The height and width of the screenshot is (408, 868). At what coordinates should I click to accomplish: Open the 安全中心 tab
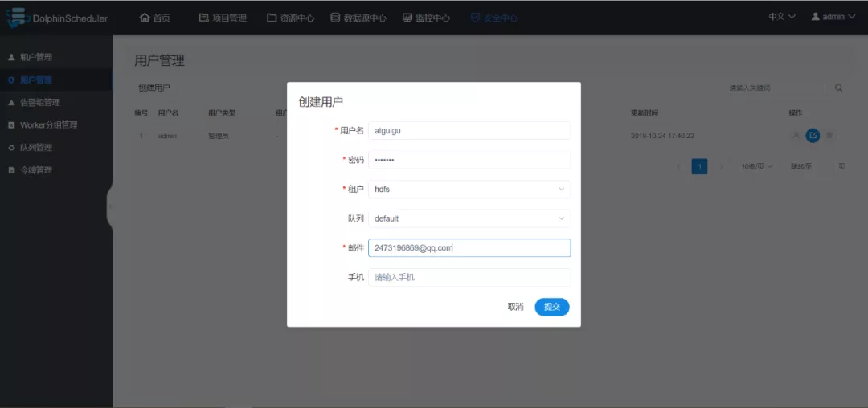click(493, 18)
